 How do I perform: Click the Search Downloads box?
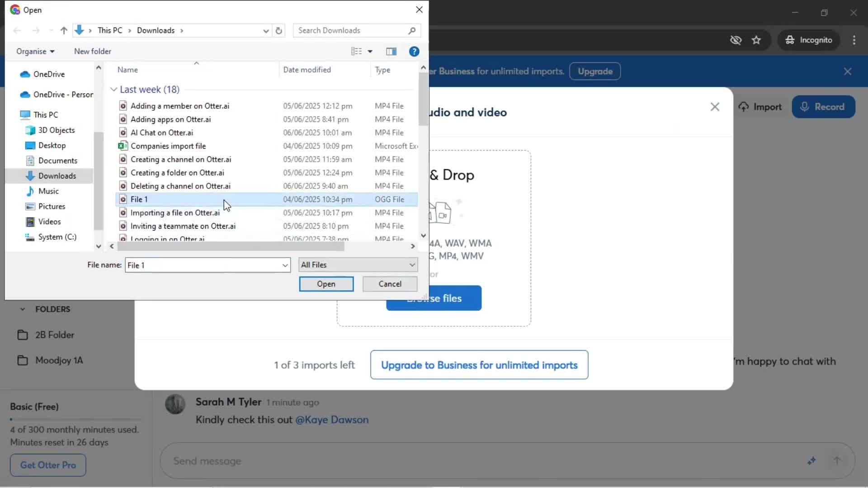click(357, 30)
